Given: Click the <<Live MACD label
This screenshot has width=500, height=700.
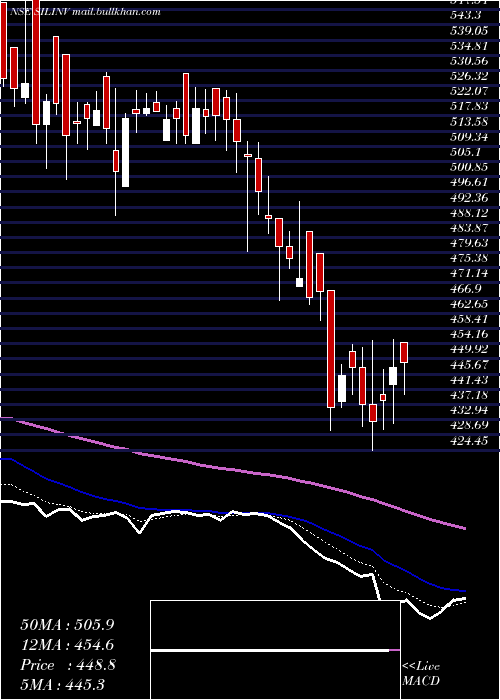Looking at the screenshot, I should 421,674.
